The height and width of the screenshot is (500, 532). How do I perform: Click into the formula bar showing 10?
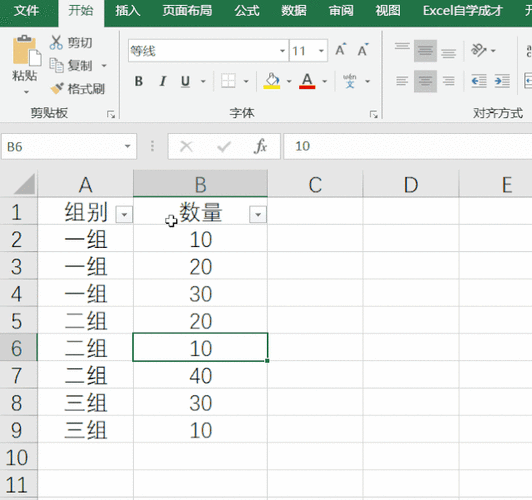tap(407, 146)
